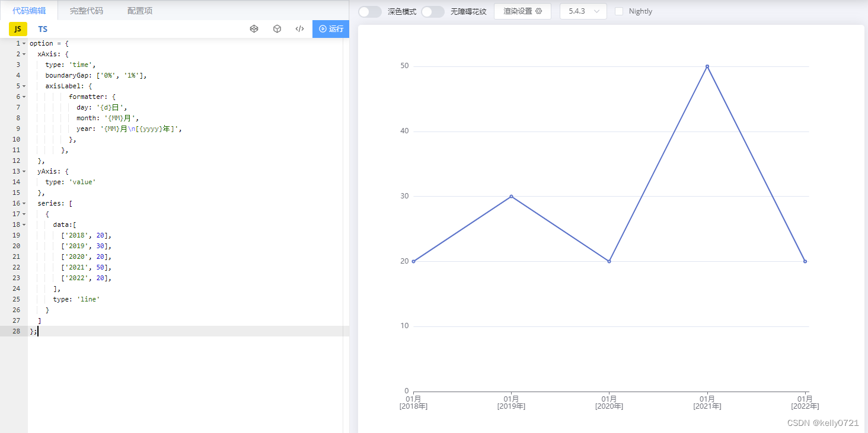Screen dimensions: 868x433
Task: Collapse line 13 yAxis fold arrow
Action: [24, 171]
